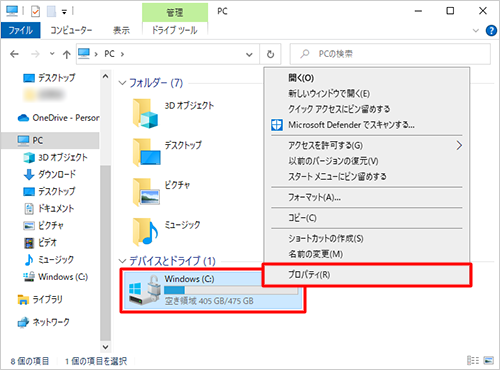Select the 管理 contextual tab header
The width and height of the screenshot is (500, 370).
[175, 13]
